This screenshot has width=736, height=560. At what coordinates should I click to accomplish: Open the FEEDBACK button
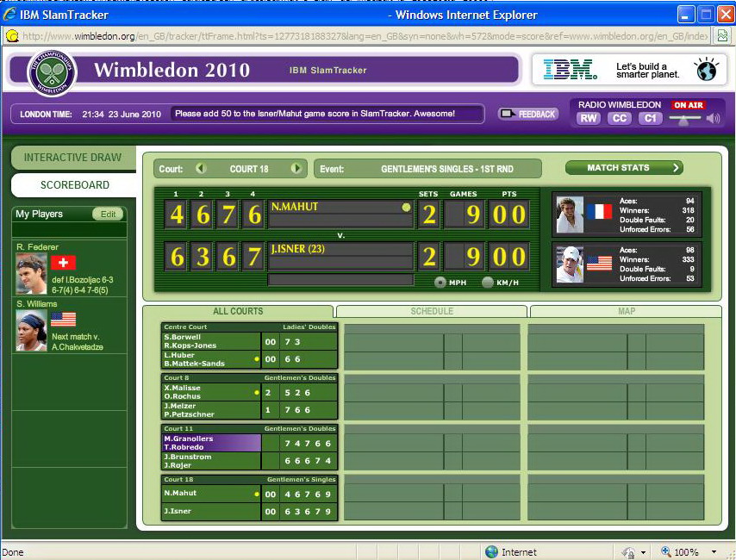(528, 114)
